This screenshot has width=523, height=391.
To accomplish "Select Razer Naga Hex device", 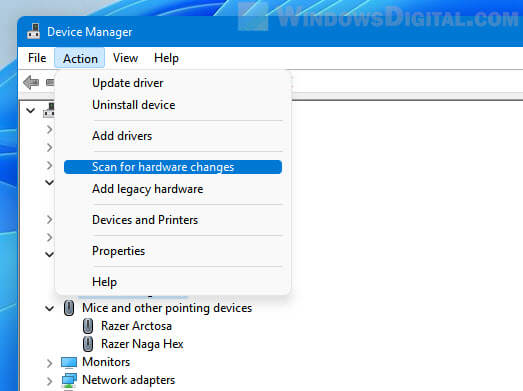I will [142, 344].
